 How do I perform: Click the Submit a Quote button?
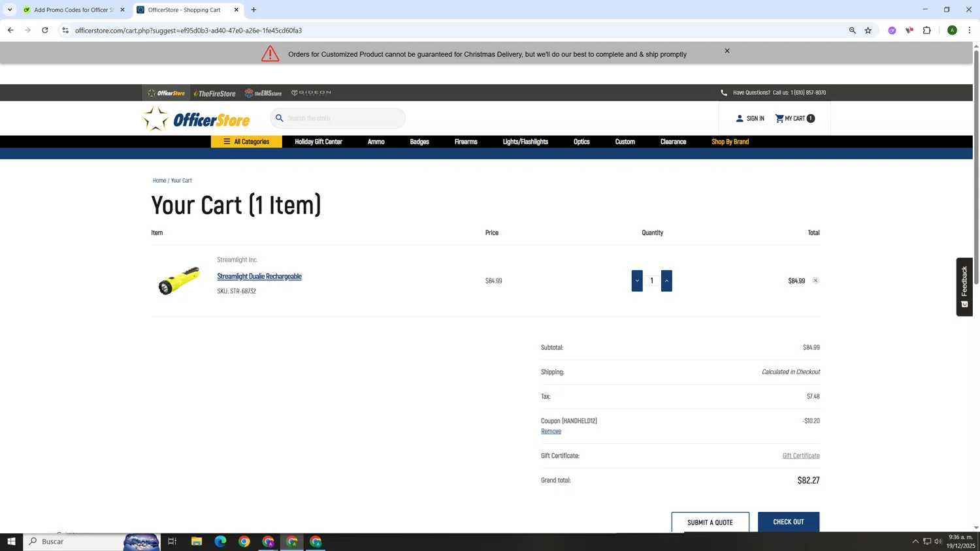710,522
